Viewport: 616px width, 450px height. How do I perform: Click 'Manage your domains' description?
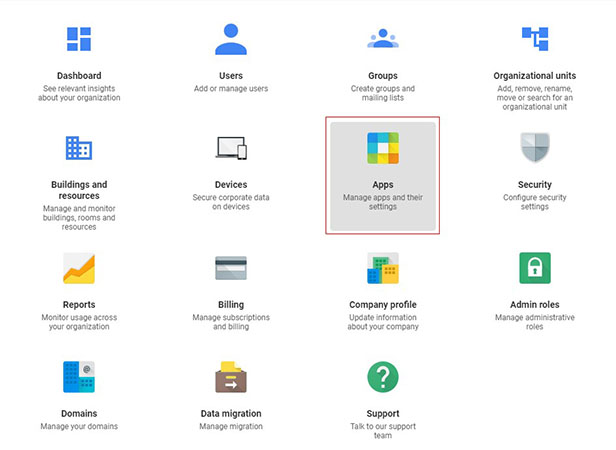79,426
